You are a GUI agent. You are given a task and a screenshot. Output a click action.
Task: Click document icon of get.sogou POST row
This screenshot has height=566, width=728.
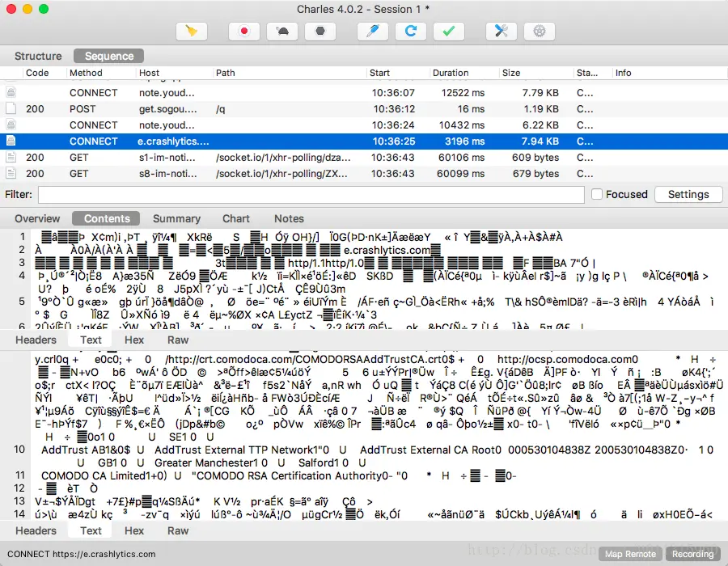11,108
